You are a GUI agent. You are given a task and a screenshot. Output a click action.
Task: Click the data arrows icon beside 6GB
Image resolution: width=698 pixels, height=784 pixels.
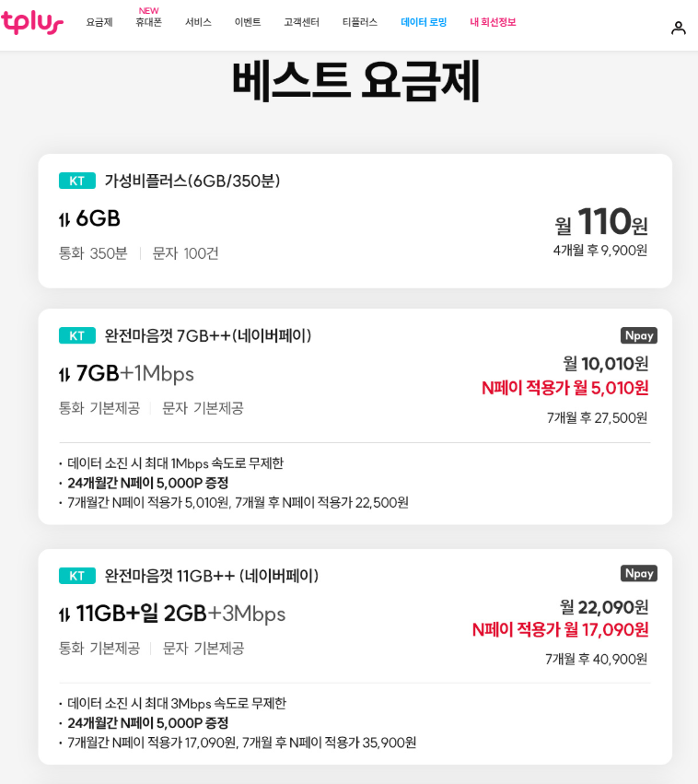(x=64, y=219)
